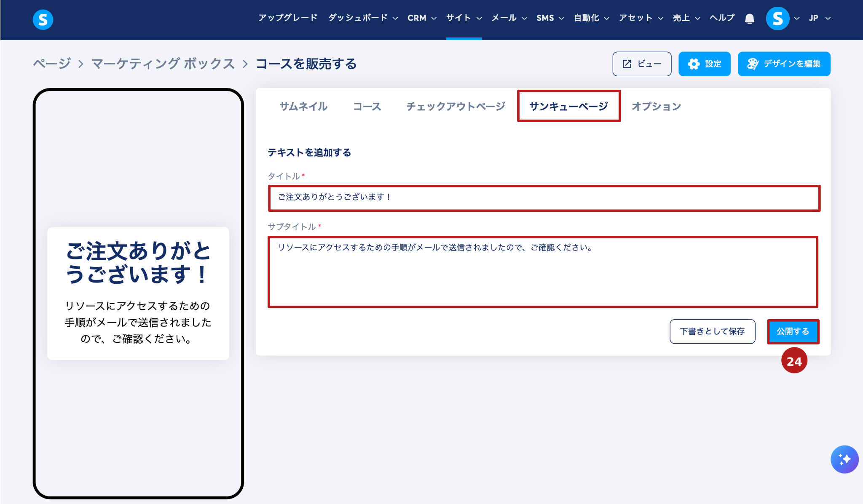Expand the ダッシュボード dropdown menu

[362, 18]
